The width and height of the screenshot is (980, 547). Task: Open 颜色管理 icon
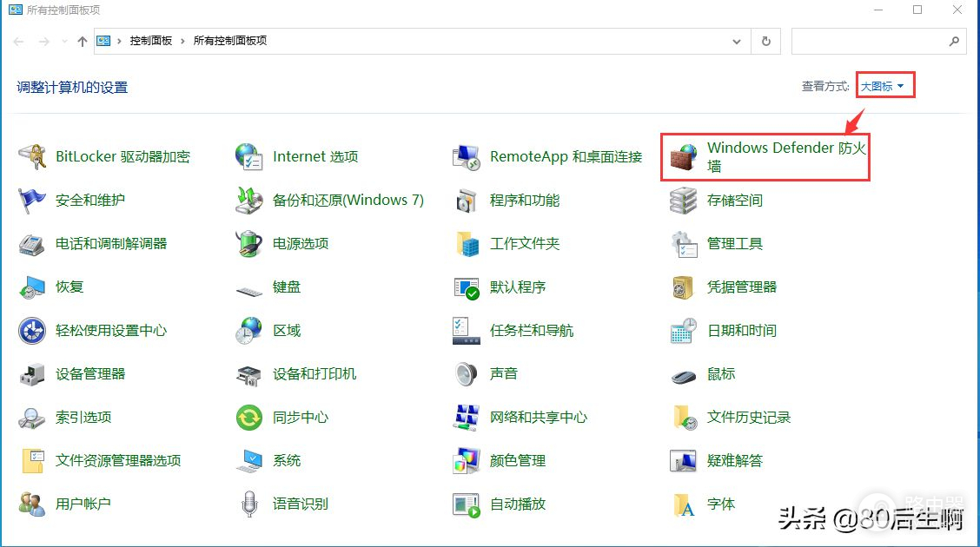[467, 461]
